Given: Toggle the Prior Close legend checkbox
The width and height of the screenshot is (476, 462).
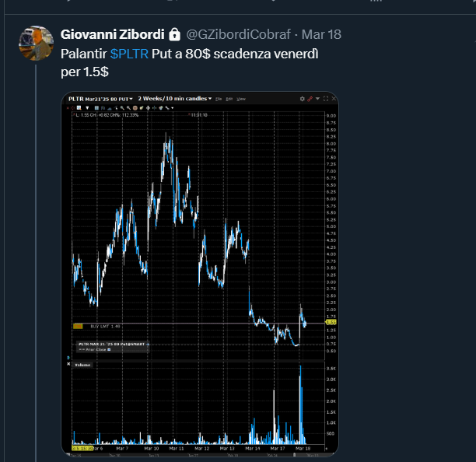Looking at the screenshot, I should point(109,349).
